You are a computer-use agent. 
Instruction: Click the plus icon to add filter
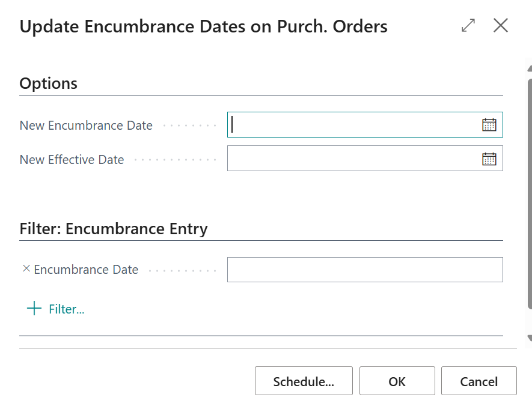[34, 308]
